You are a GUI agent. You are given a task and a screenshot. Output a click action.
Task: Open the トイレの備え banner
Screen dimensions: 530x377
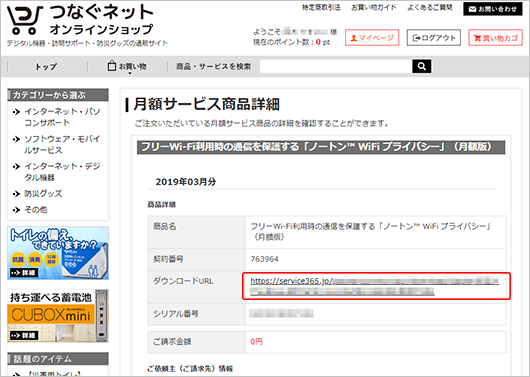tap(58, 253)
